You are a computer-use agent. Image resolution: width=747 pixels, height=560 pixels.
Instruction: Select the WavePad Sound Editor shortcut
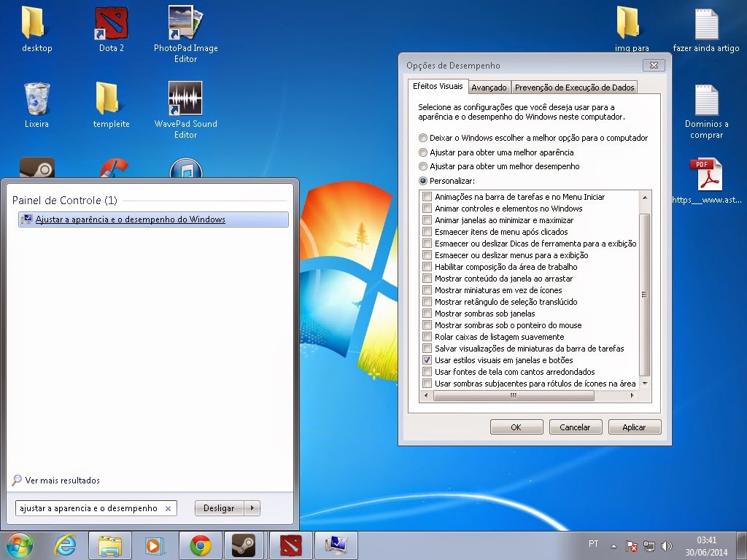click(185, 98)
